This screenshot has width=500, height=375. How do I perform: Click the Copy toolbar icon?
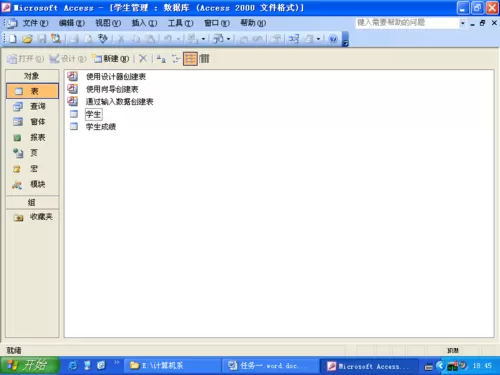136,39
